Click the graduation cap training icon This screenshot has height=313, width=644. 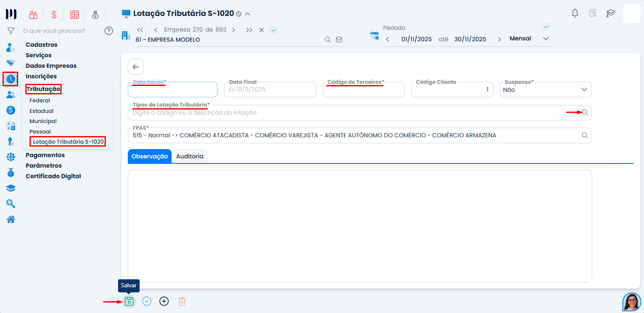(610, 13)
